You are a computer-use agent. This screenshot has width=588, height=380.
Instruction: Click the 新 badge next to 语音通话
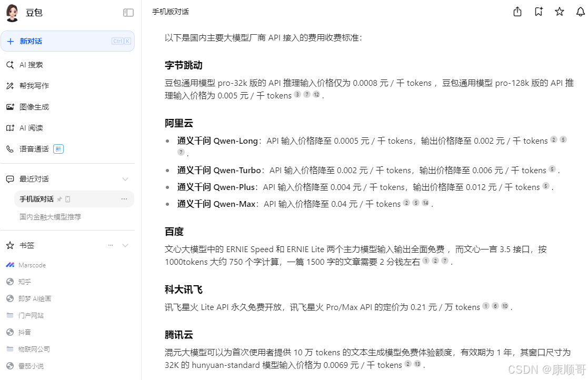point(58,149)
